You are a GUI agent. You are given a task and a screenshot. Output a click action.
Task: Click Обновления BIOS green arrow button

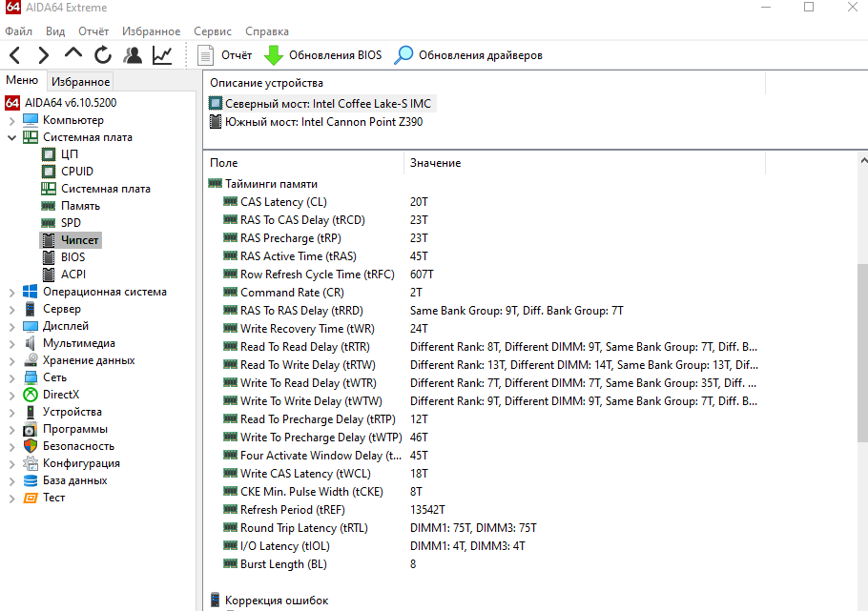pos(322,55)
